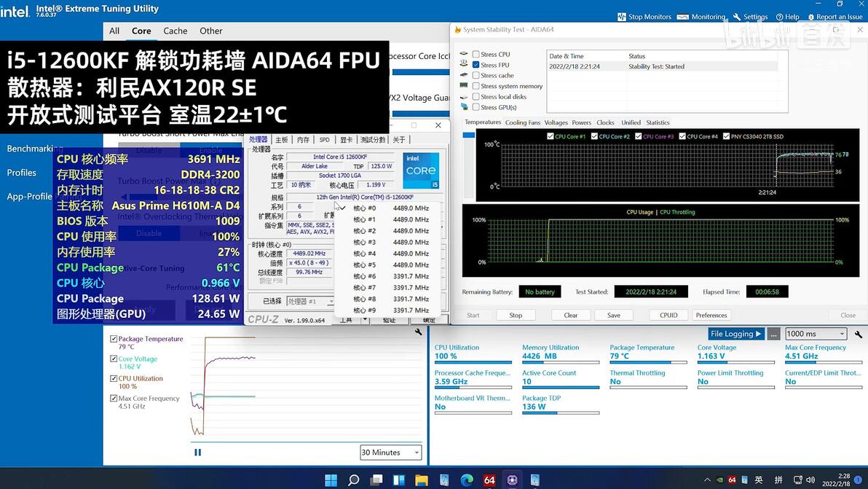Click the Intel Core i5 badge in CPU-Z
Screen dimensions: 868x489
(x=421, y=171)
